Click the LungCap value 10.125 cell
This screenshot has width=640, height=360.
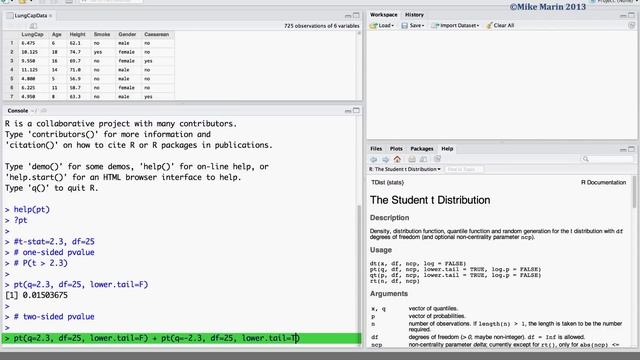click(29, 52)
